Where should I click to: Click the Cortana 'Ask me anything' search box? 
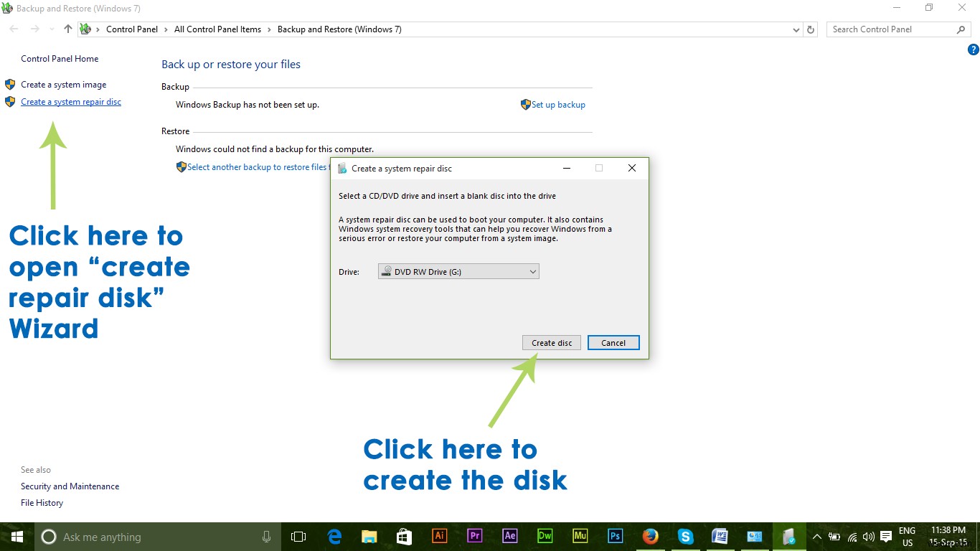click(159, 537)
